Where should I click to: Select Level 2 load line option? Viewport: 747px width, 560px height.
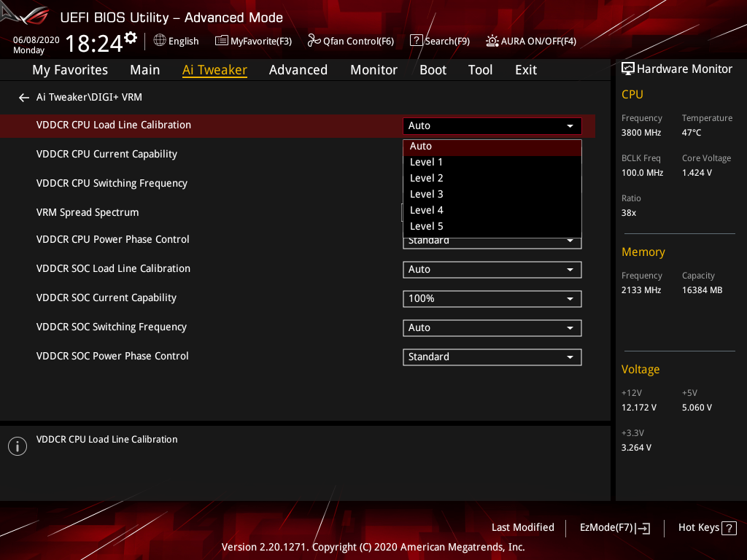pyautogui.click(x=492, y=179)
